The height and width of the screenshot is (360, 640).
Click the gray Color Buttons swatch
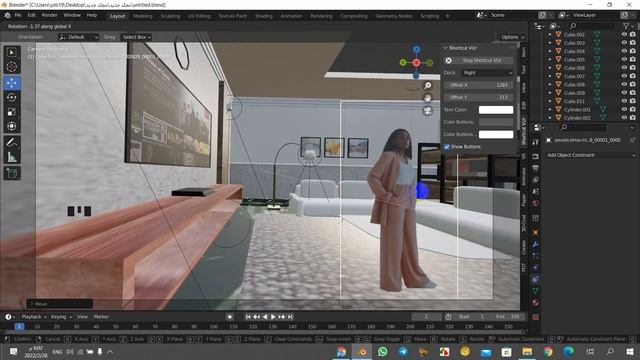(x=496, y=122)
